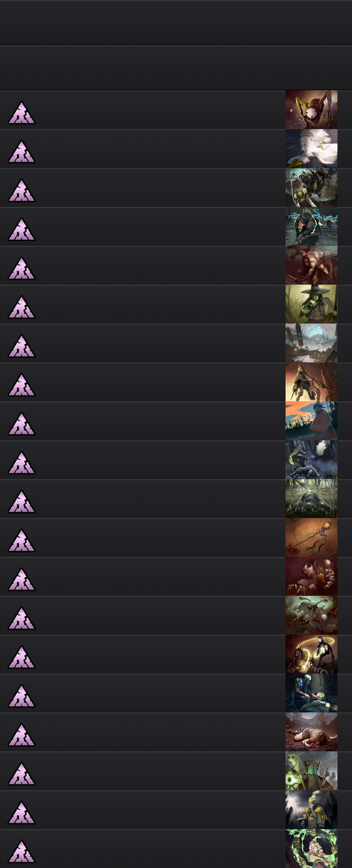This screenshot has width=352, height=868.
Task: Select the pumpkin-headed staff artwork thumbnail
Action: point(312,538)
